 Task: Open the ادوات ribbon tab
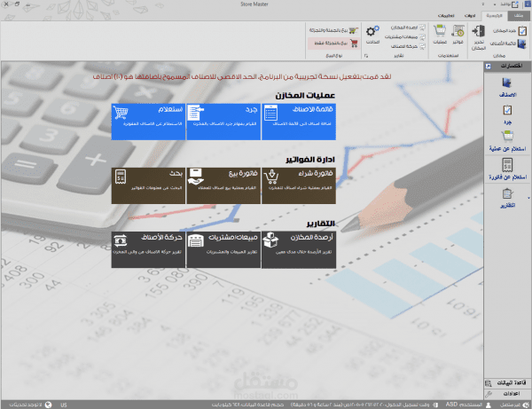(470, 16)
